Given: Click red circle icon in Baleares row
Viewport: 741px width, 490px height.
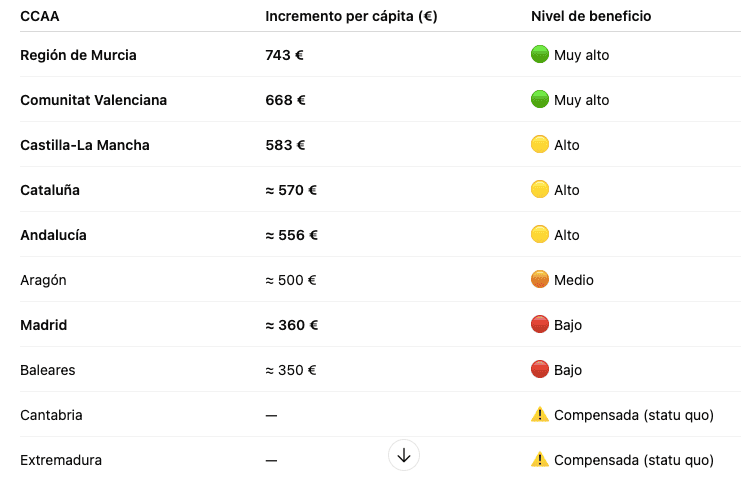Looking at the screenshot, I should [x=540, y=370].
